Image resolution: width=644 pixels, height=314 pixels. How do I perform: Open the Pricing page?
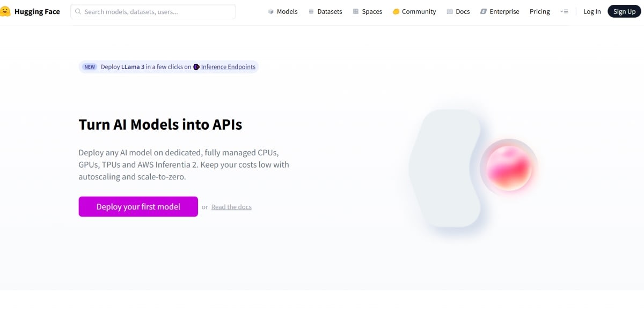tap(539, 12)
